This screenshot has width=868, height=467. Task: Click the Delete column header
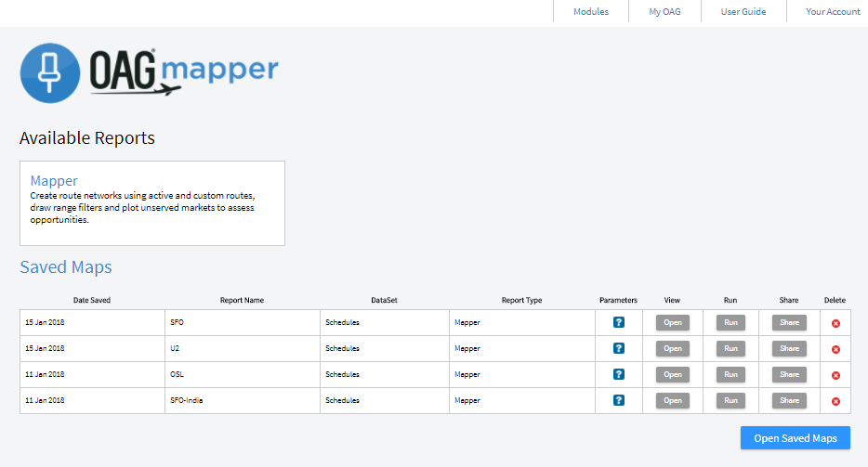835,300
